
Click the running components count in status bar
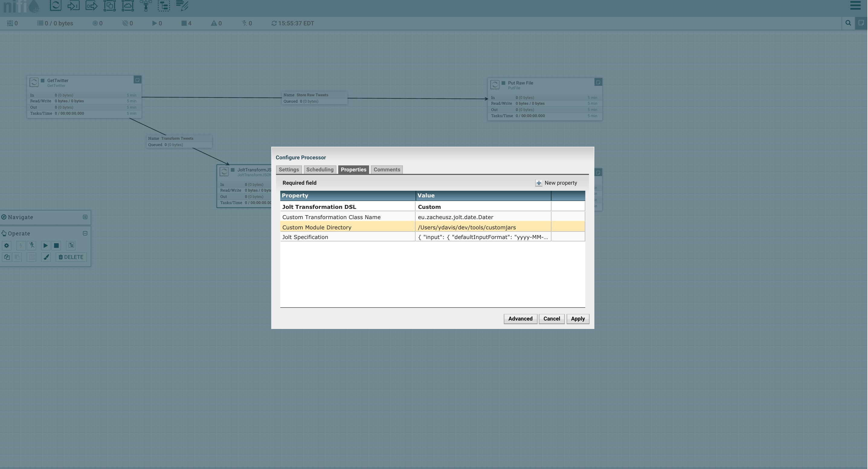tap(157, 23)
